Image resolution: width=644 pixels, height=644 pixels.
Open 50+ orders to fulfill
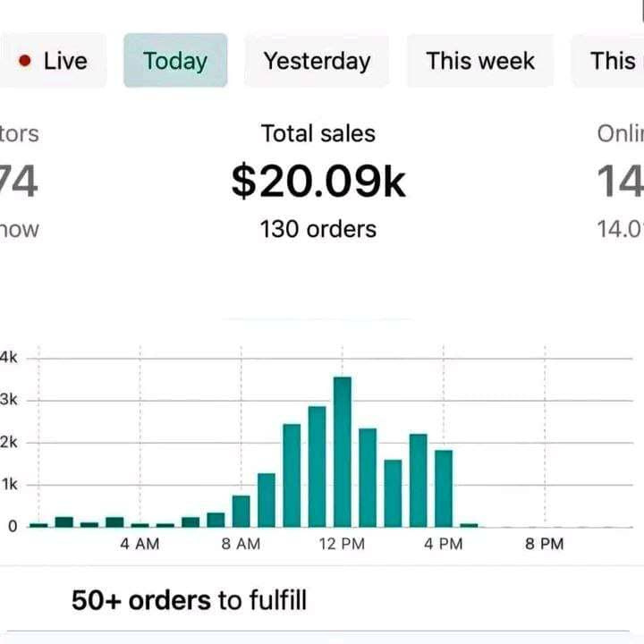[x=189, y=599]
